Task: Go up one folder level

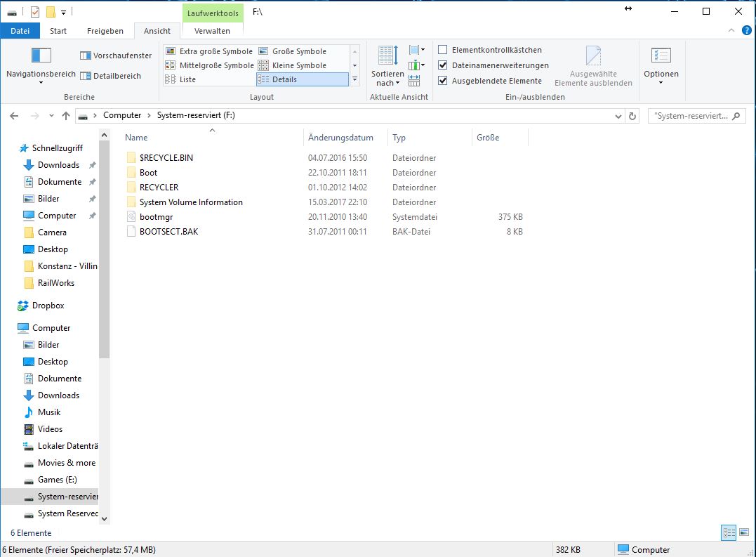Action: click(x=66, y=116)
